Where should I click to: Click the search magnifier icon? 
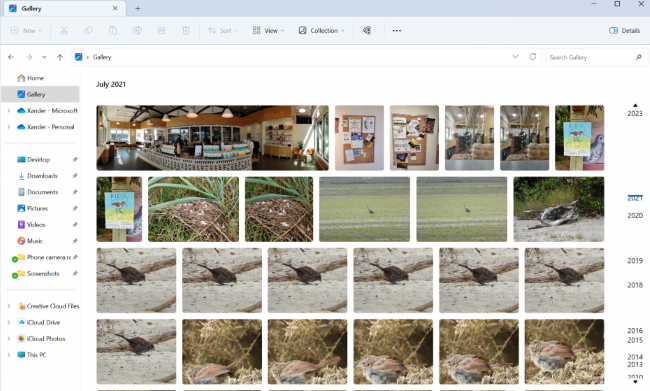tap(639, 57)
